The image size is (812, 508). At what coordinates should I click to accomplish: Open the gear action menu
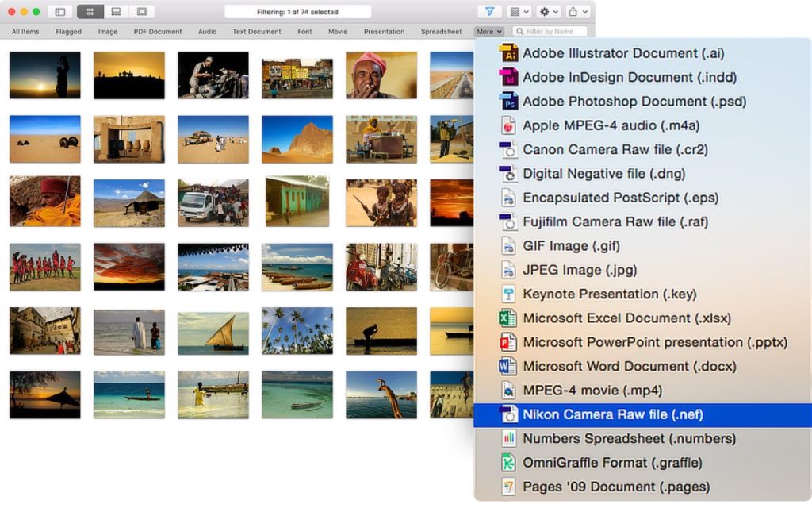pyautogui.click(x=548, y=12)
